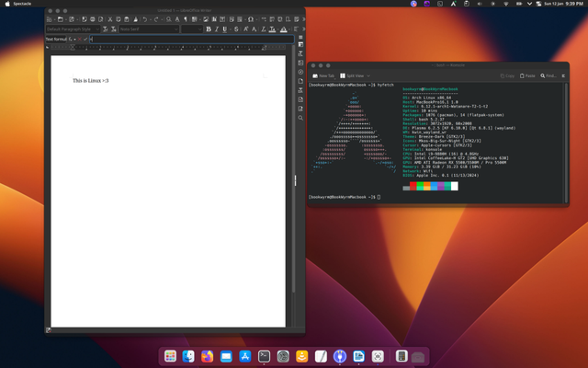Image resolution: width=588 pixels, height=368 pixels.
Task: Click the volume speaker icon in top bar
Action: (x=480, y=4)
